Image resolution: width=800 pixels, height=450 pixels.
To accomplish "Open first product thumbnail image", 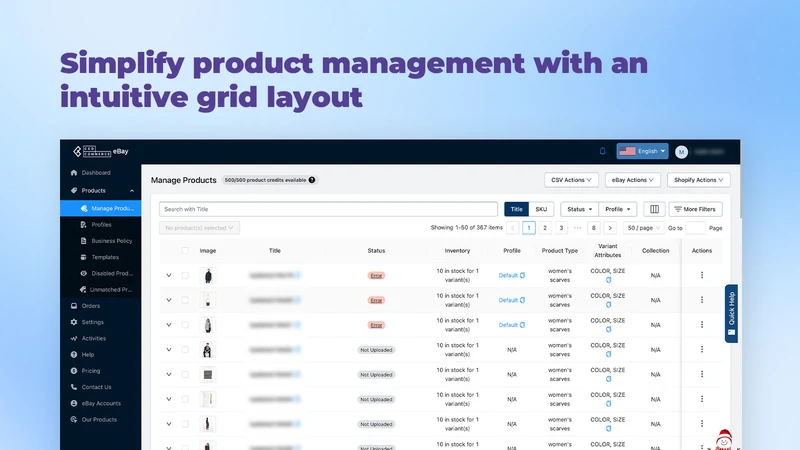I will pos(208,276).
